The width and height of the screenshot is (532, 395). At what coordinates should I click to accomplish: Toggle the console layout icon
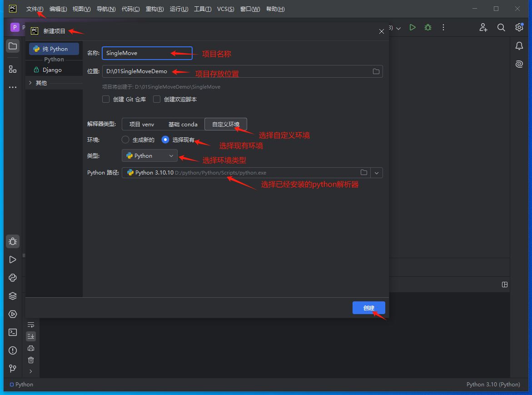tap(505, 285)
